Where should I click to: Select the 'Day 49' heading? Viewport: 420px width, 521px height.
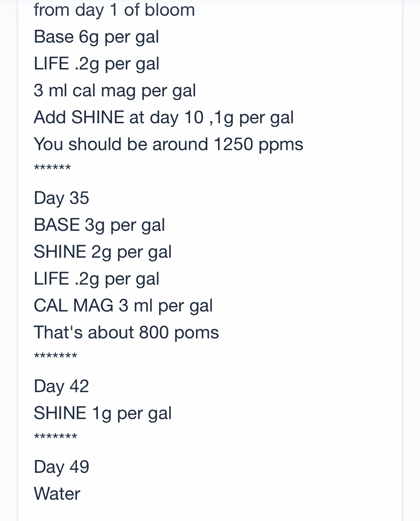click(x=61, y=467)
